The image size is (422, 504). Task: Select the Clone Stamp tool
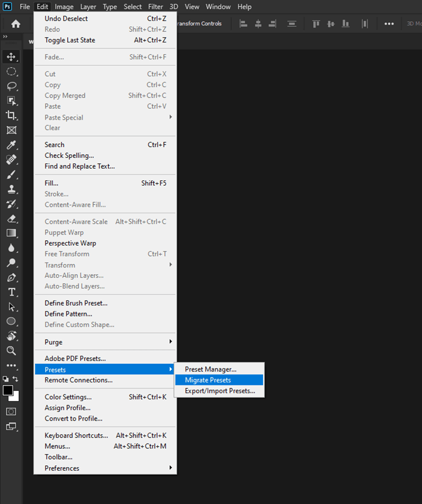pos(11,189)
